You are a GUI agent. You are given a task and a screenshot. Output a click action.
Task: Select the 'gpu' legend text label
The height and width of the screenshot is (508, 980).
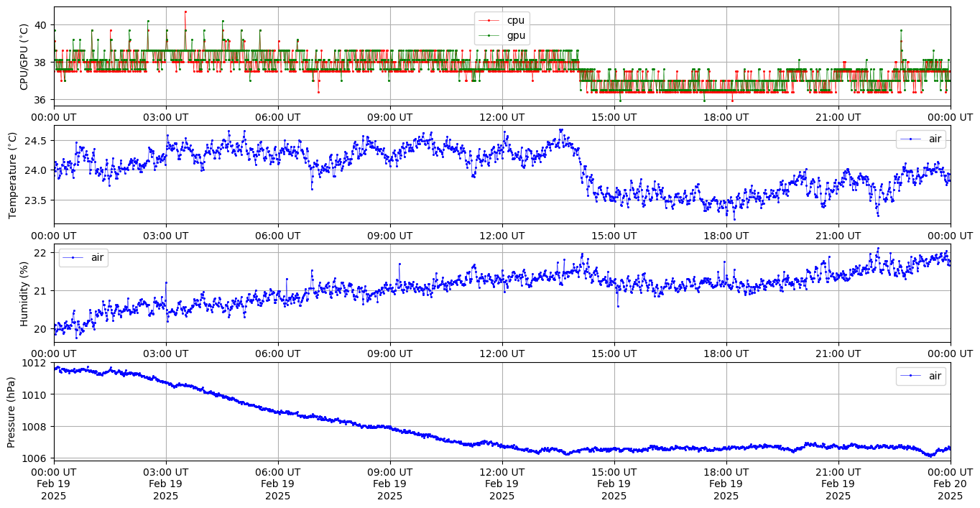[516, 34]
